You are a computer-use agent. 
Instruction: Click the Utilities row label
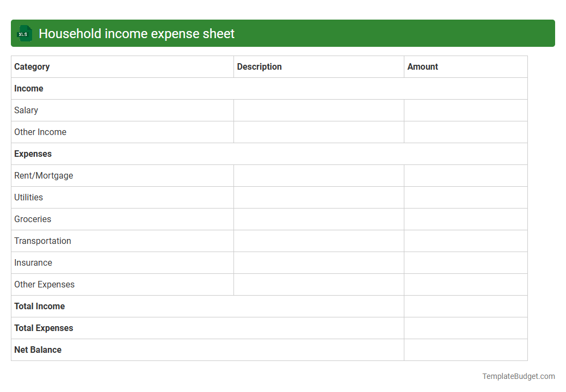(x=28, y=197)
